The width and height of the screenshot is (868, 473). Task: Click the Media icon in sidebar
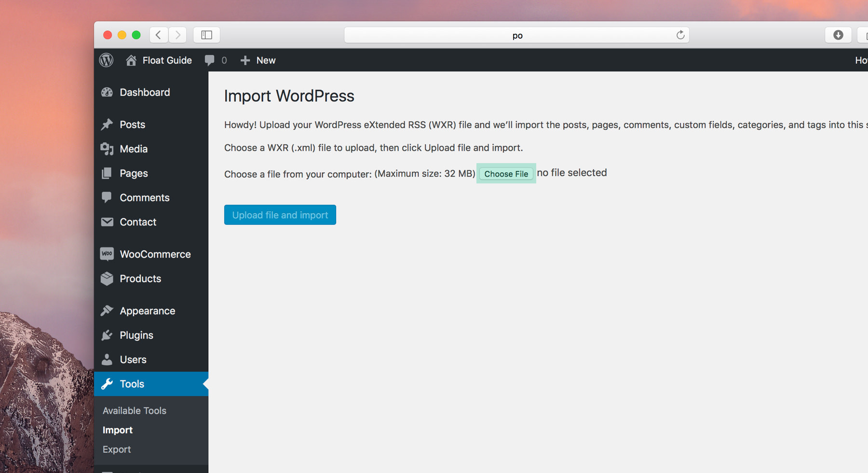click(107, 149)
